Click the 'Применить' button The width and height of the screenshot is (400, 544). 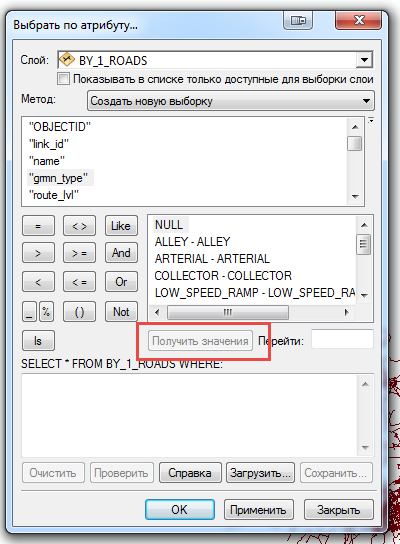tap(258, 510)
